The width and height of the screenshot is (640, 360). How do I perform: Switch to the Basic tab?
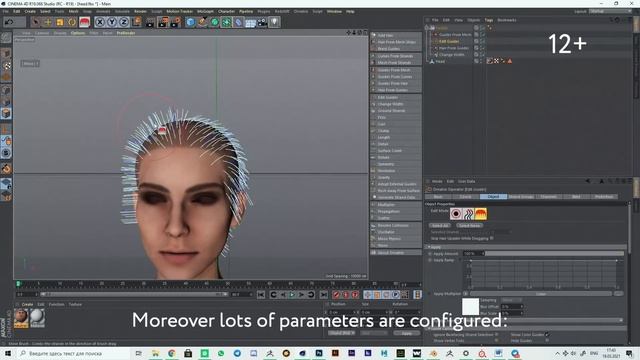point(438,197)
